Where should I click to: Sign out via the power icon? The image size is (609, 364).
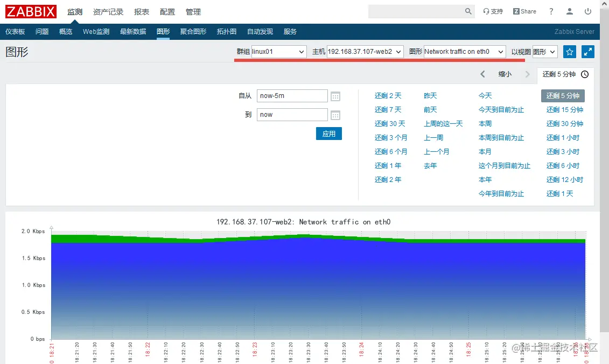[x=587, y=11]
